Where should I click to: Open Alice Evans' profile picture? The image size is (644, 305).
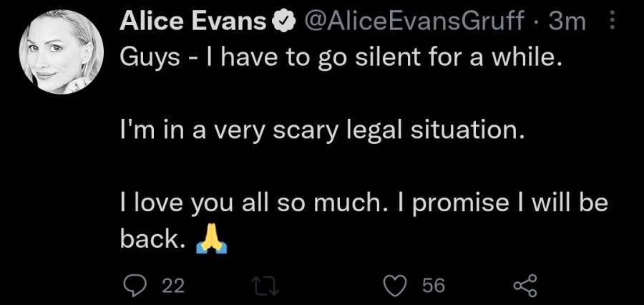pyautogui.click(x=62, y=51)
